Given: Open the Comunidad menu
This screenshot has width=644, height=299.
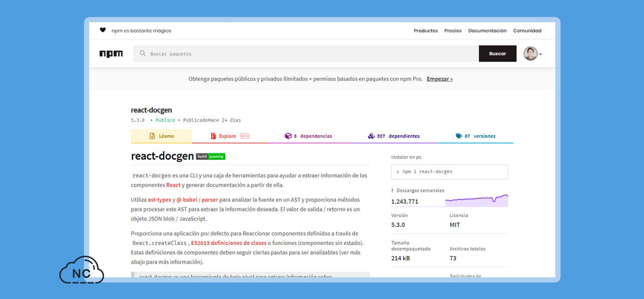Looking at the screenshot, I should [527, 31].
